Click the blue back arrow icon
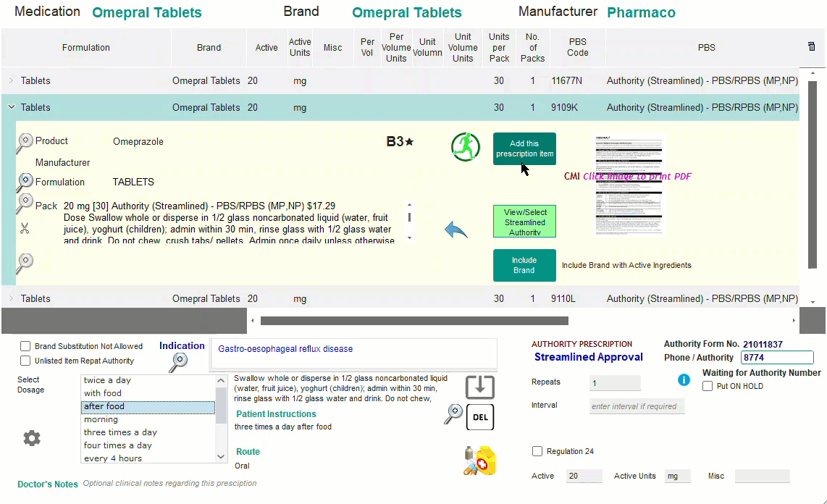 pos(456,230)
